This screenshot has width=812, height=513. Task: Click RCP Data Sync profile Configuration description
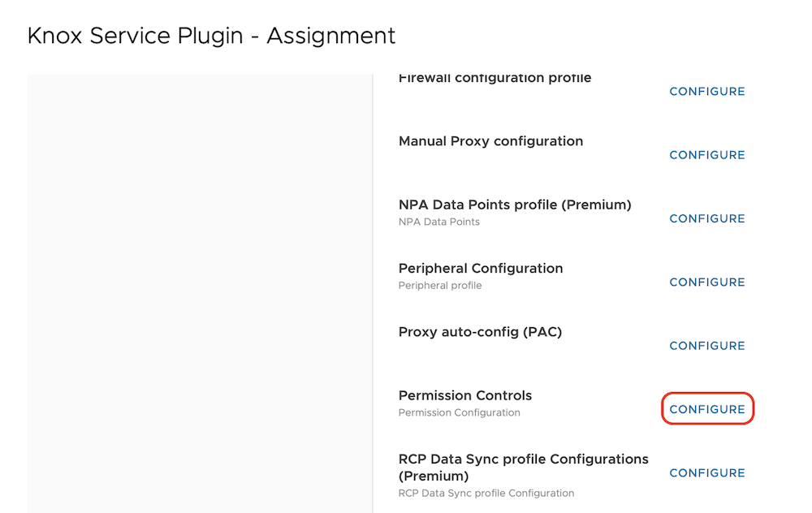pyautogui.click(x=486, y=493)
